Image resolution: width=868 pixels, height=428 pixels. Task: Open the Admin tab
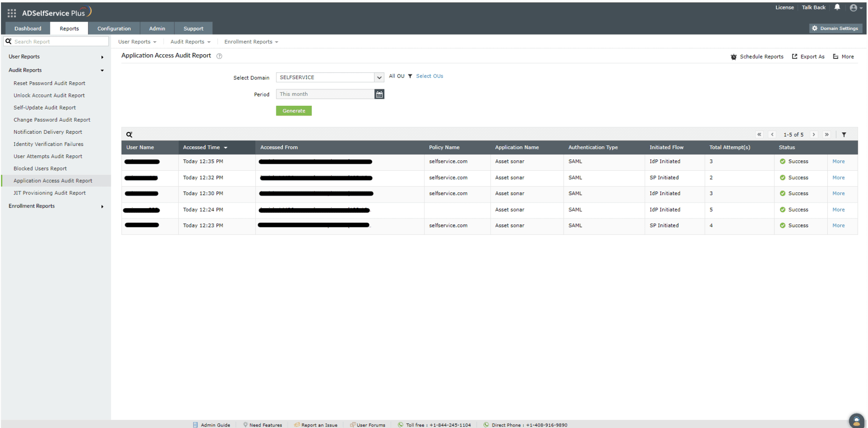(x=157, y=28)
